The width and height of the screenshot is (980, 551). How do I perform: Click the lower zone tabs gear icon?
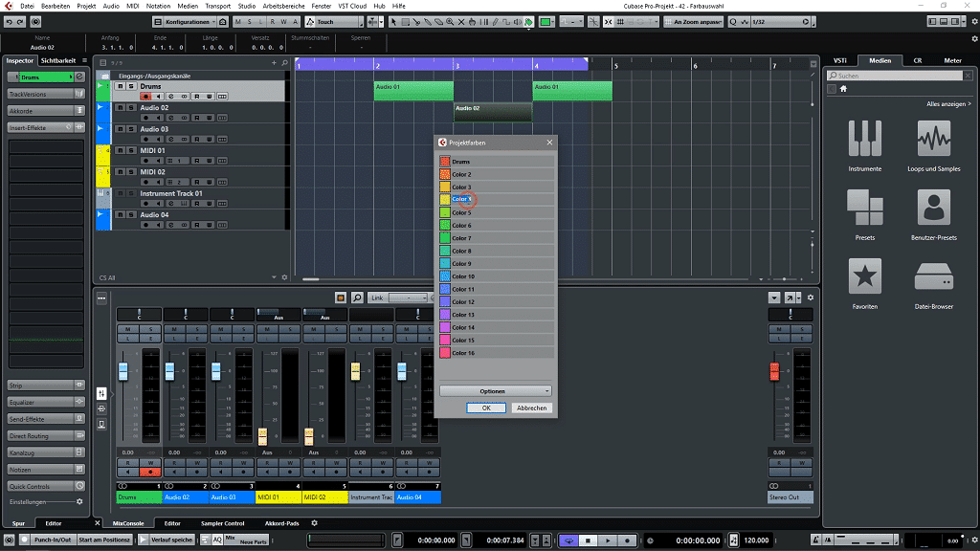[314, 523]
